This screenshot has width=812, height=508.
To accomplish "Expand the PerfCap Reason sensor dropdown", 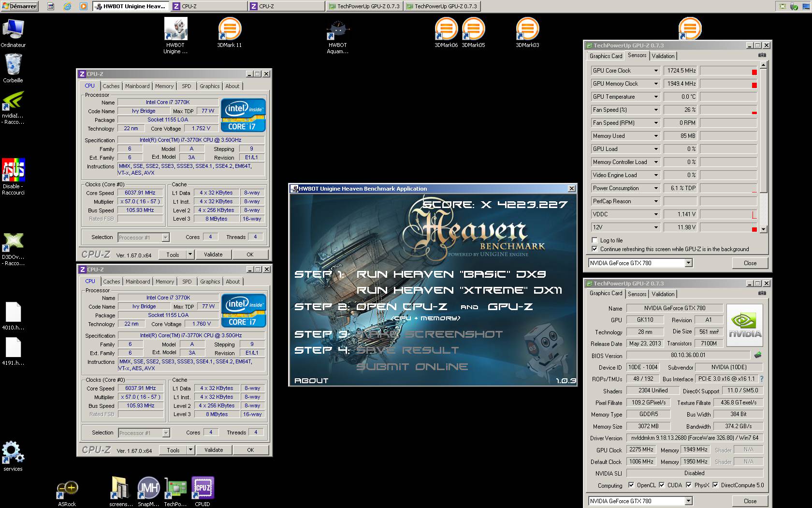I will tap(656, 201).
